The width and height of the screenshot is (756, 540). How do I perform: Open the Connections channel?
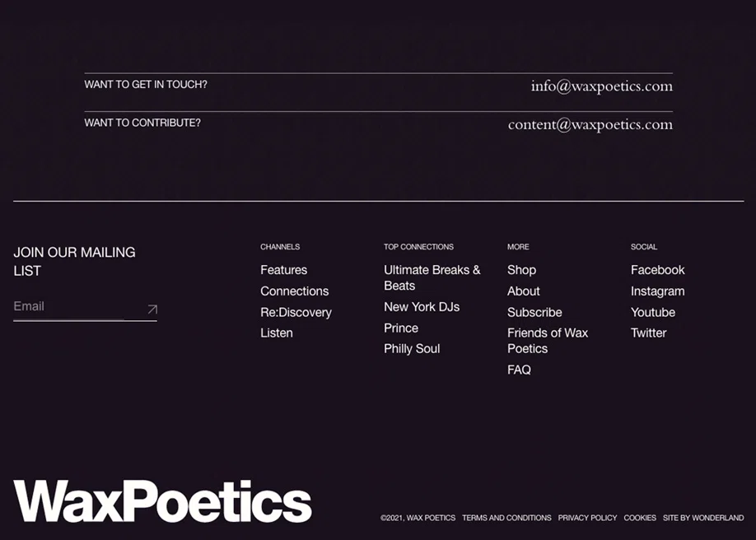tap(294, 291)
